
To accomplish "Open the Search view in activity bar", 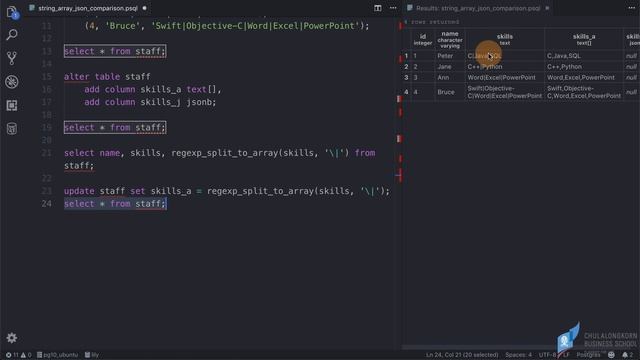I will (12, 35).
